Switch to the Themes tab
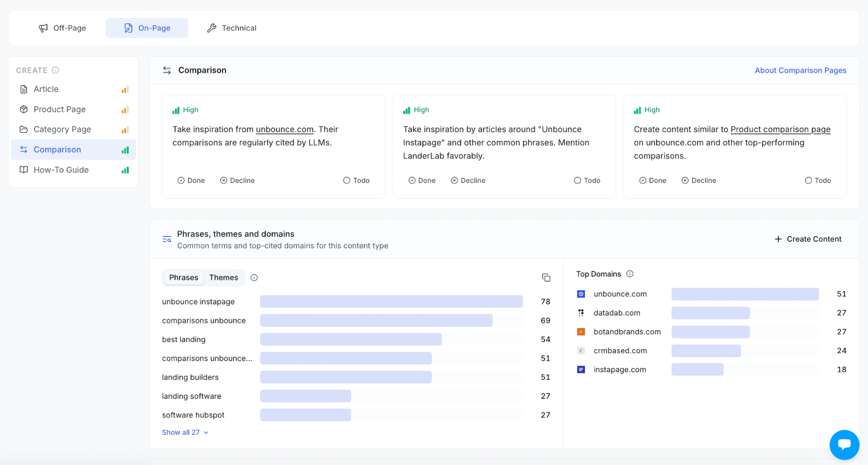 coord(224,277)
